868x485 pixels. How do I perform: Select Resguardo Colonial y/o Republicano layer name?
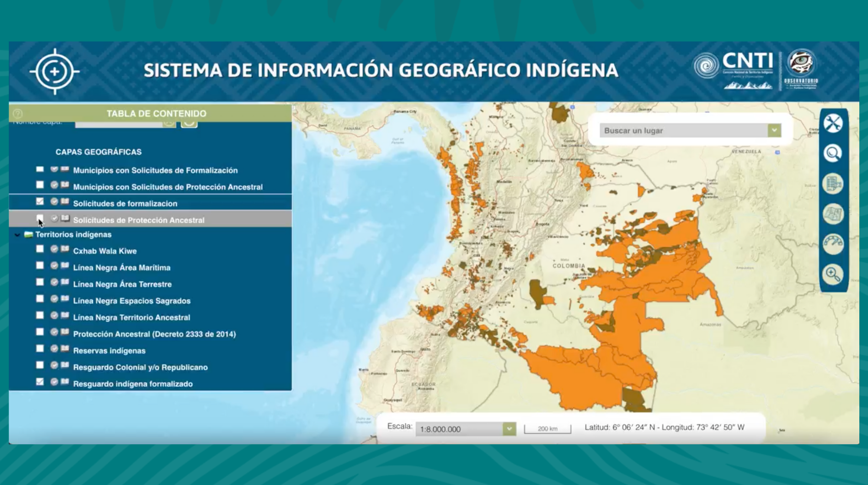pyautogui.click(x=140, y=367)
